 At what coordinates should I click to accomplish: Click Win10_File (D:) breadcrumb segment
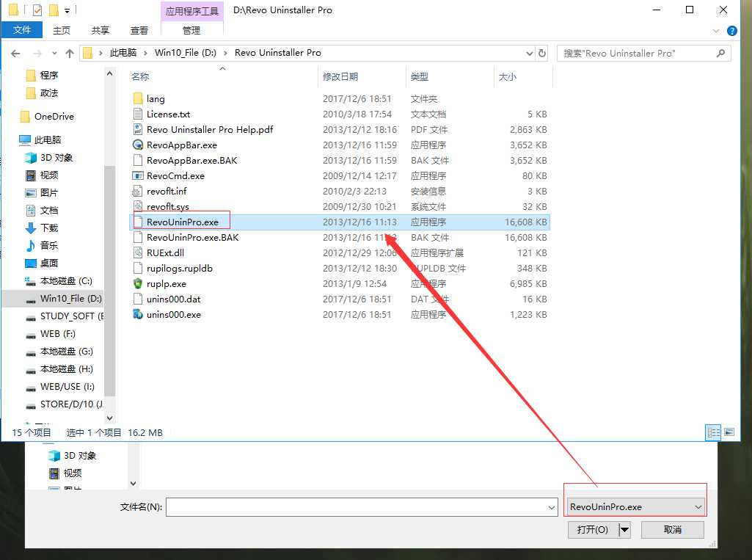tap(185, 53)
